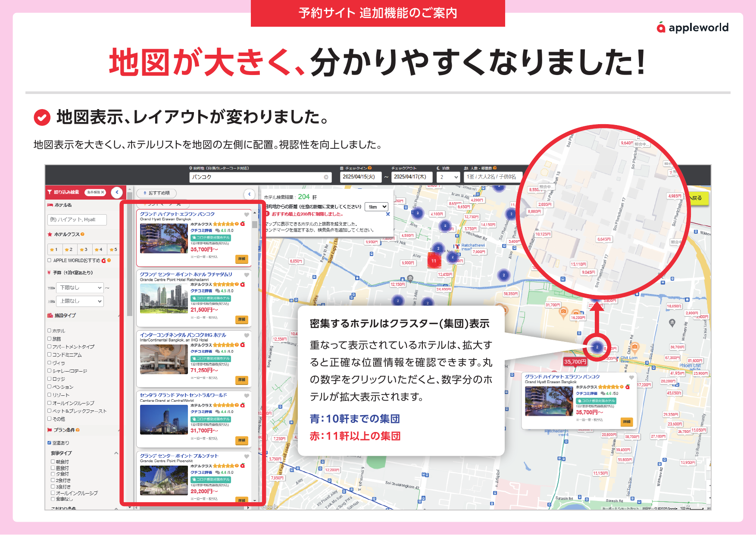Uncheck the 空室あり checkbox
The width and height of the screenshot is (756, 535).
[x=50, y=443]
